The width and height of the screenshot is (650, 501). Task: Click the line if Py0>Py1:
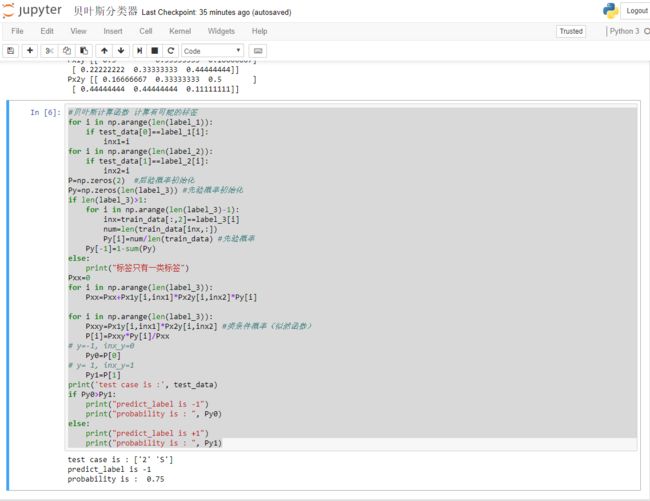pos(92,394)
